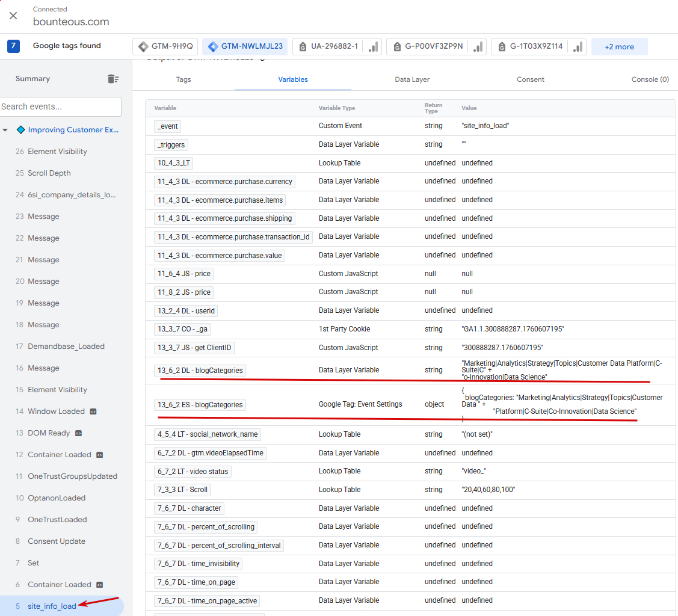Click the G-1T03X9Z114 tag icon

[x=502, y=47]
